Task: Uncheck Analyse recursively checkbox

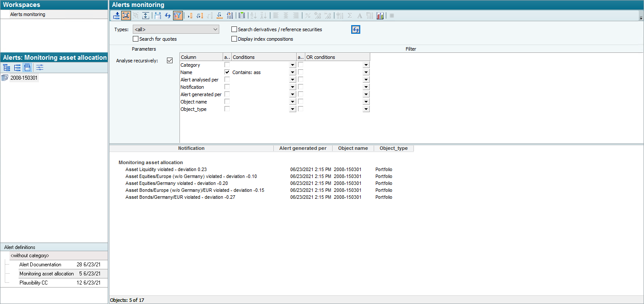Action: pyautogui.click(x=170, y=61)
